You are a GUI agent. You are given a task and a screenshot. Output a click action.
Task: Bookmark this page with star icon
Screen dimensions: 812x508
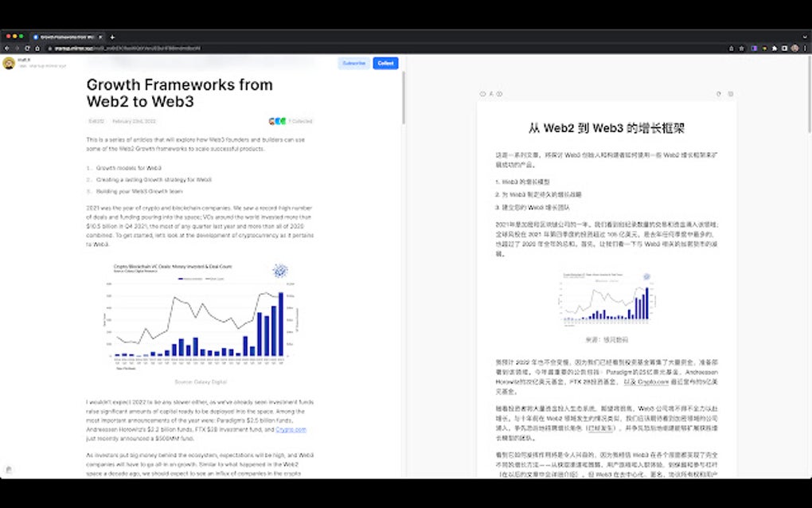(x=742, y=48)
